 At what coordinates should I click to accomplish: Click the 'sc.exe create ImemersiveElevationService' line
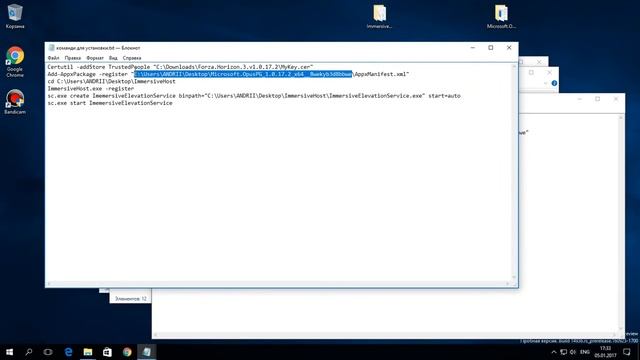coord(254,96)
